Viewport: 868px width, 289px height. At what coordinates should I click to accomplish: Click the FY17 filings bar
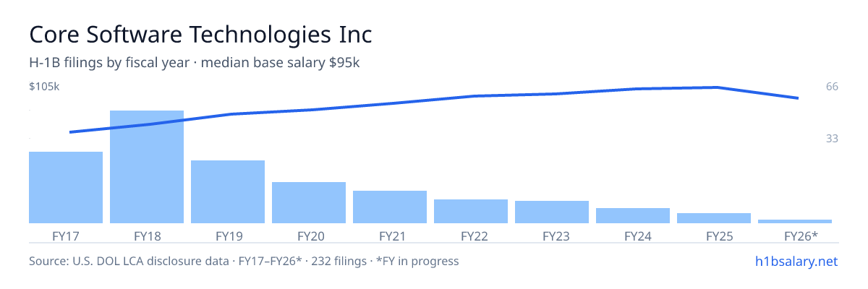[66, 187]
